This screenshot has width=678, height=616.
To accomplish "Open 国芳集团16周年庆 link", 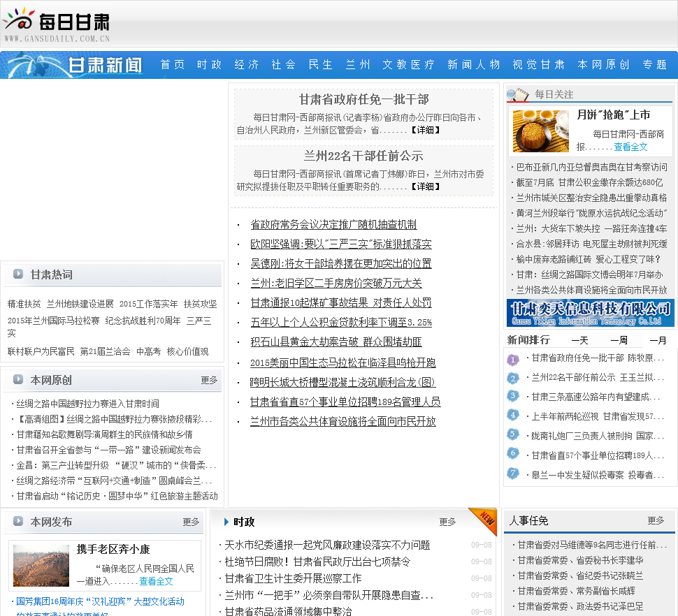I will (x=101, y=602).
